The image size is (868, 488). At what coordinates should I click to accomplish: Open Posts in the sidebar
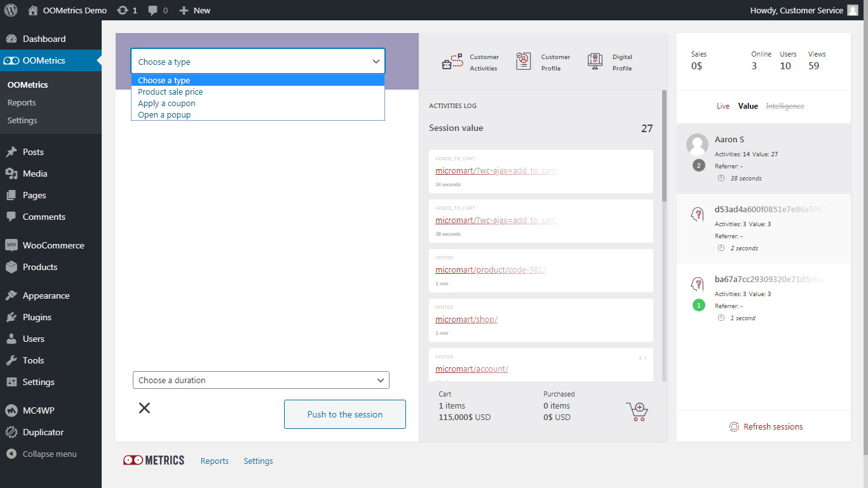(x=51, y=152)
